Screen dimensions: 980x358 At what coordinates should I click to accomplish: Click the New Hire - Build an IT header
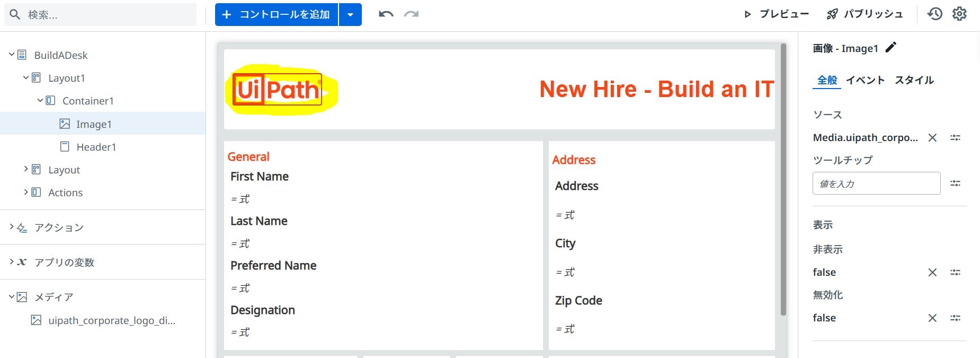click(x=656, y=89)
